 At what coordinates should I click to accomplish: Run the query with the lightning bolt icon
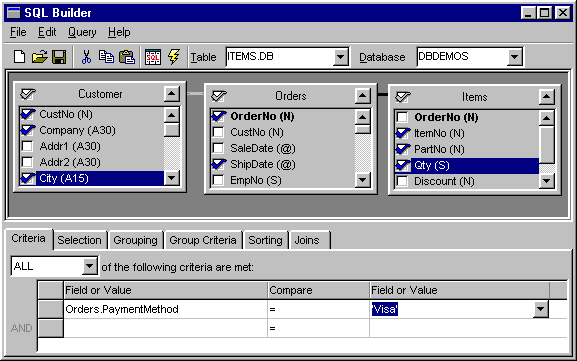tap(174, 57)
